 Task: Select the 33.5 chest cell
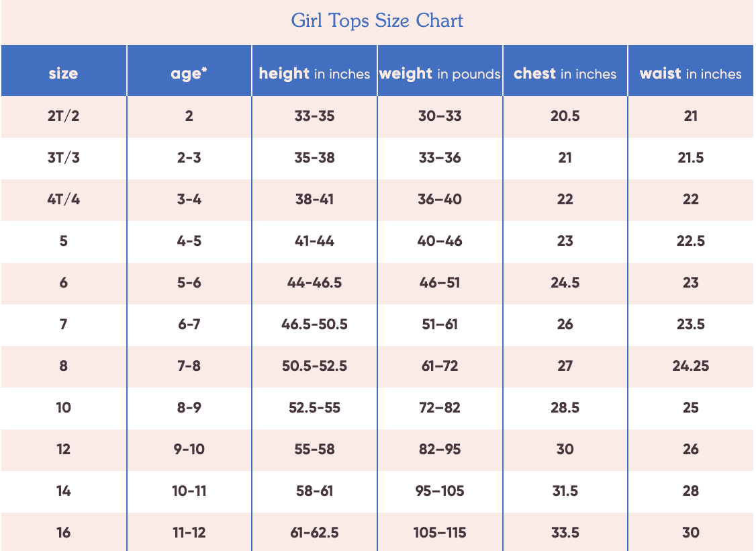coord(565,533)
